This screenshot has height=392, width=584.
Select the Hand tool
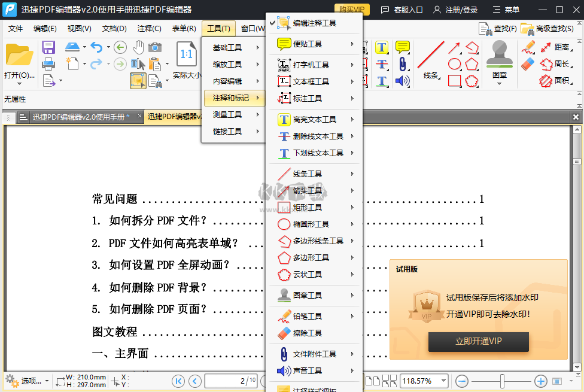138,47
